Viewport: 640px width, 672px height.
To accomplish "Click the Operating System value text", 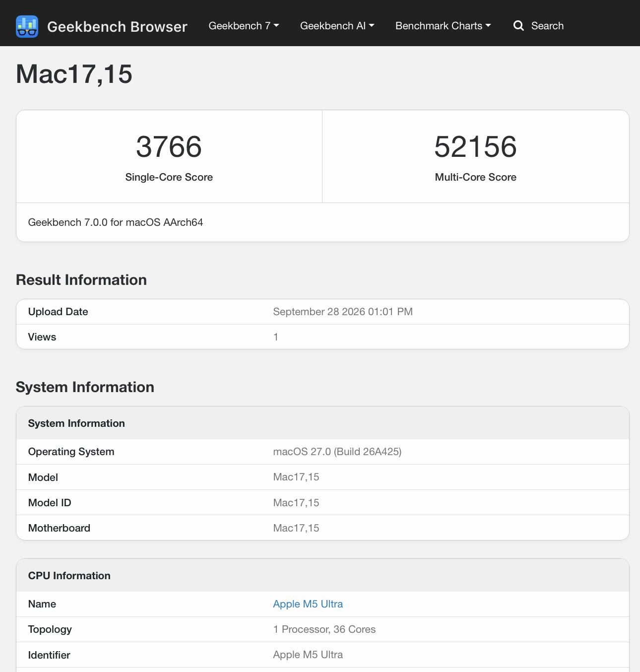I will coord(337,452).
